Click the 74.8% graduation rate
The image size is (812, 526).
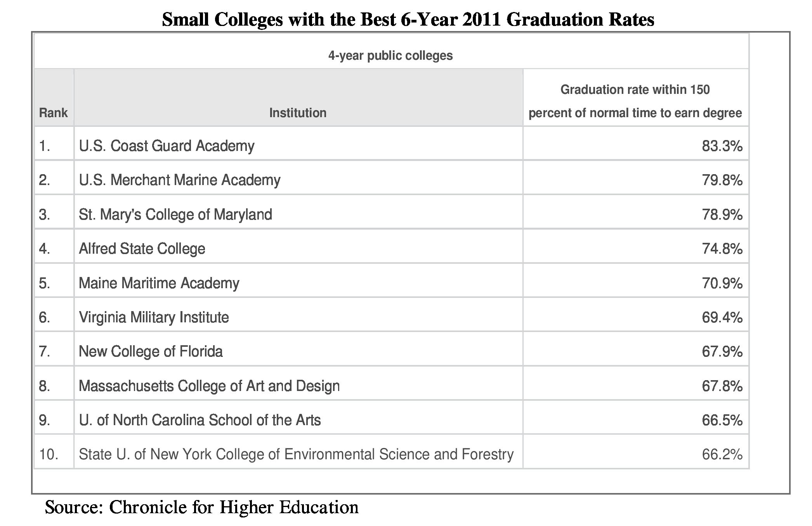722,249
